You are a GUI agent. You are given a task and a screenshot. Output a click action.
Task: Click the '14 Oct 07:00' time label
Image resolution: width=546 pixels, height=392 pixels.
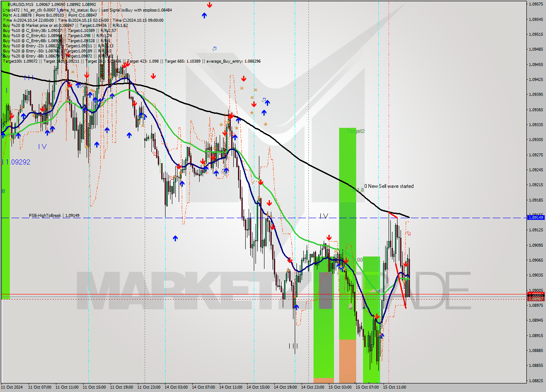pos(203,387)
